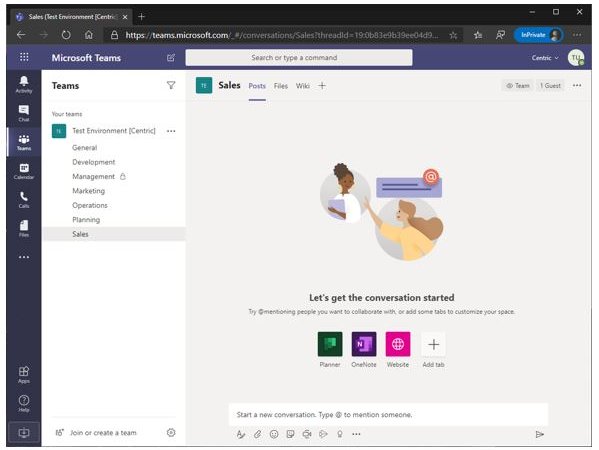The height and width of the screenshot is (450, 599).
Task: Click the browser address bar URL
Action: [282, 35]
